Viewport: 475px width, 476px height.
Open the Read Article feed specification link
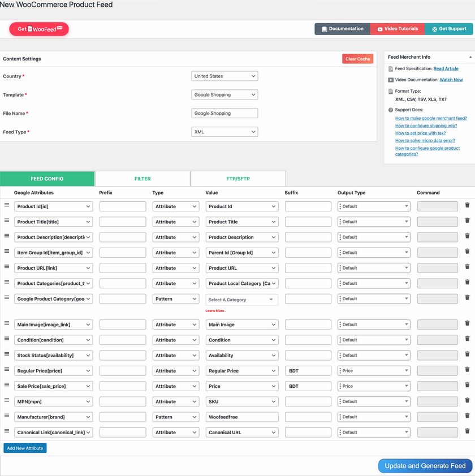pos(446,68)
